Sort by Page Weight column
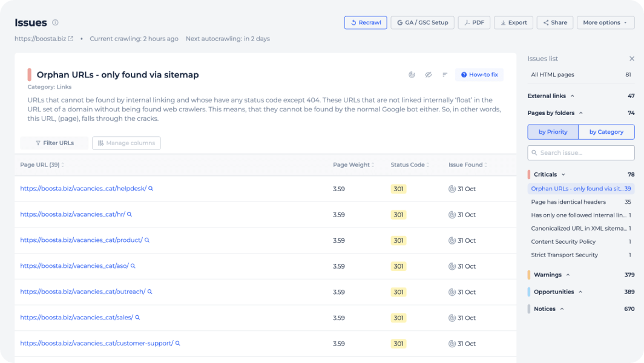The height and width of the screenshot is (363, 644). (353, 165)
